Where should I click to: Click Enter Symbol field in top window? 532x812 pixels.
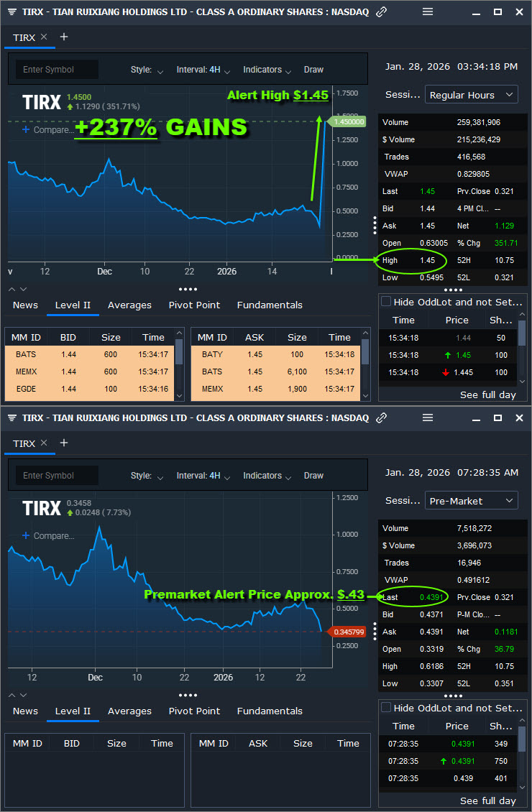pos(57,70)
